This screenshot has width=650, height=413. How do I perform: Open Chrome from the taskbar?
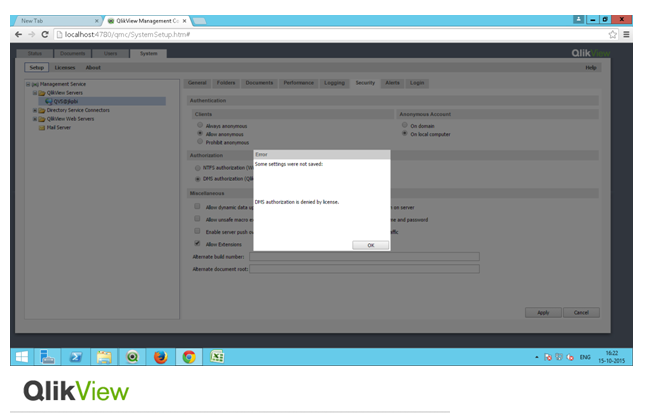tap(189, 357)
